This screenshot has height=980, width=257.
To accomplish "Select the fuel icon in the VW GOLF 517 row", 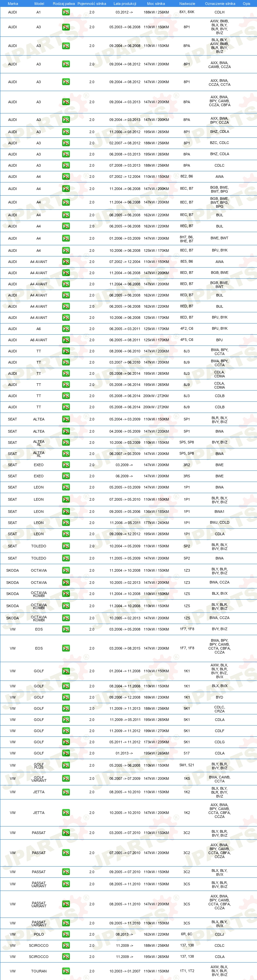I will tap(66, 753).
